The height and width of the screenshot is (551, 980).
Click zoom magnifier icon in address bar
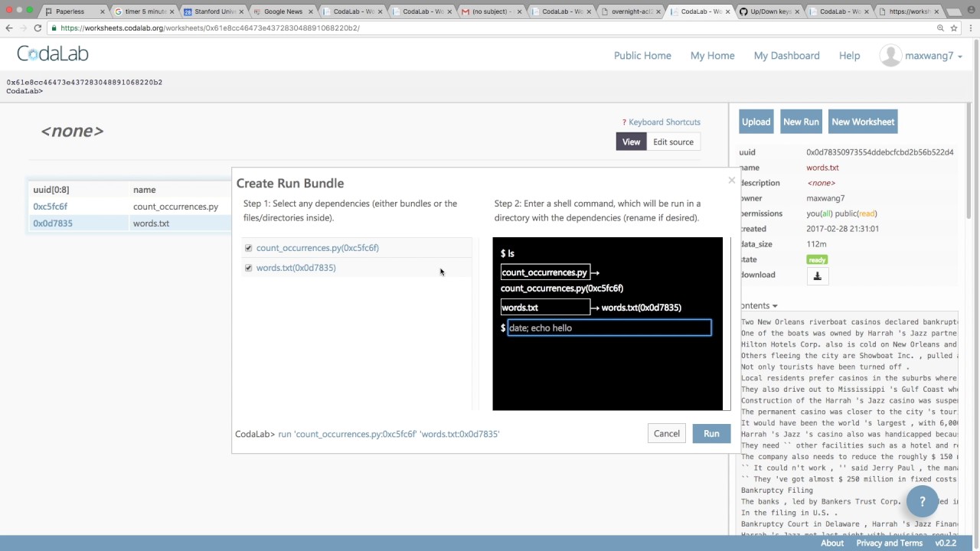point(940,28)
